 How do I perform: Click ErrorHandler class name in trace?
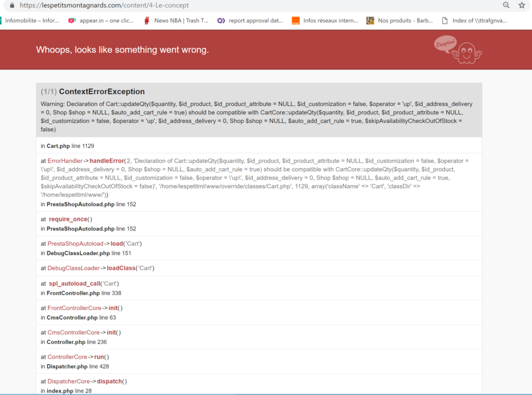pyautogui.click(x=65, y=161)
